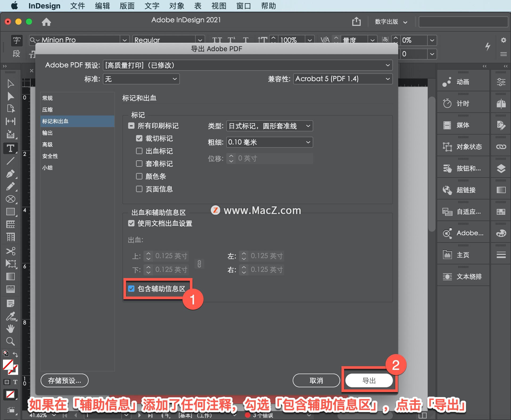
Task: Open the 媒体 panel
Action: click(x=463, y=125)
